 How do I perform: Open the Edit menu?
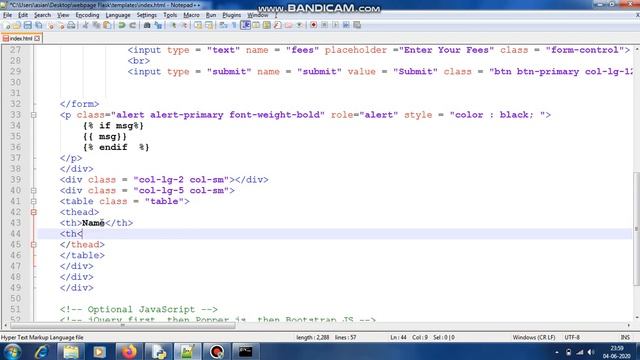[23, 15]
